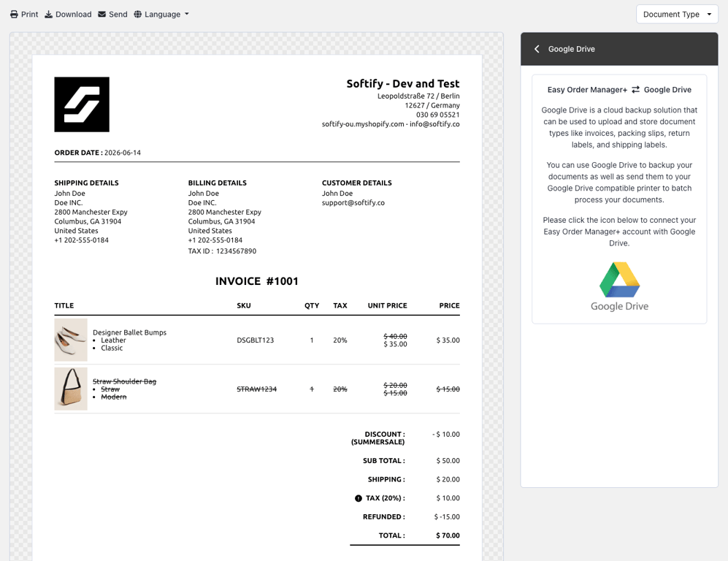This screenshot has width=728, height=561.
Task: Click the back chevron beside Google Drive
Action: click(537, 49)
